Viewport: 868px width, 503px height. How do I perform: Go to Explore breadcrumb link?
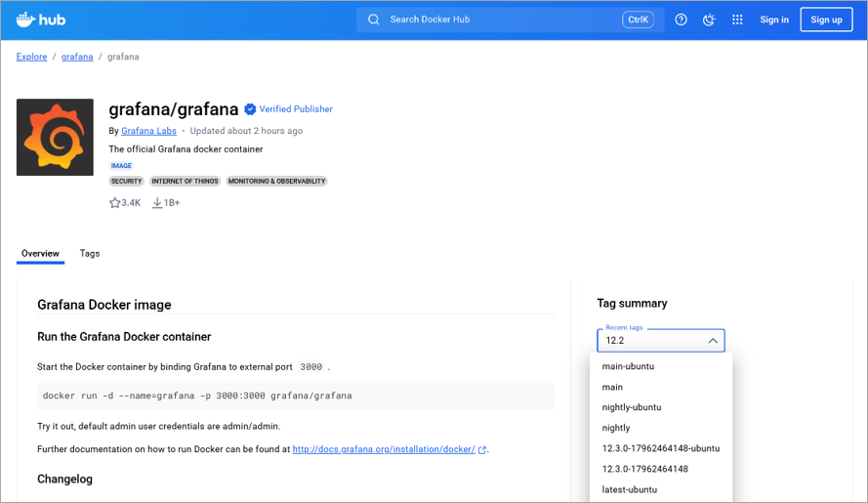click(31, 57)
